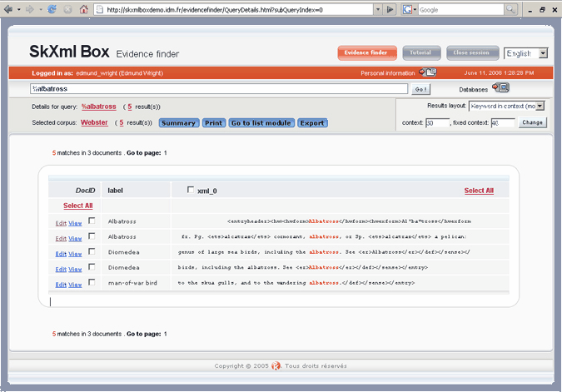Open the URL bar history dropdown
562x392 pixels.
[378, 10]
